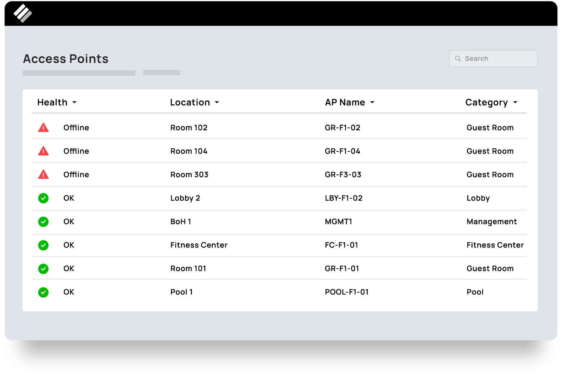Select the POOL-F1-01 access point row
This screenshot has width=563, height=392.
click(346, 292)
